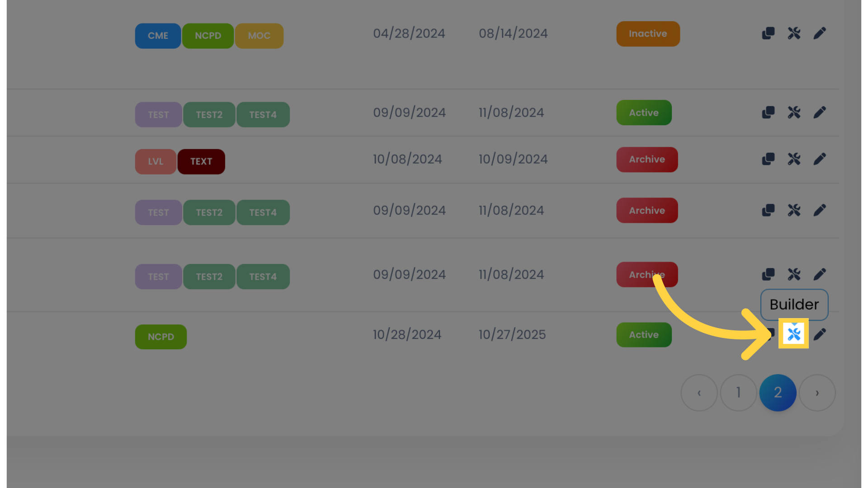The height and width of the screenshot is (488, 868).
Task: Click the duplicate icon on LVL TEXT row
Action: coord(769,159)
